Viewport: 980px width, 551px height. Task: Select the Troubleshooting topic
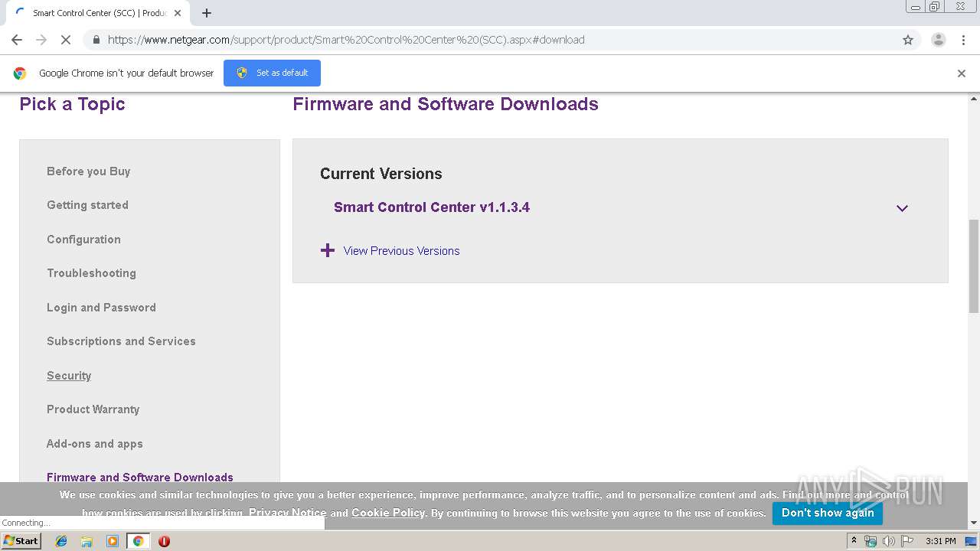pyautogui.click(x=91, y=273)
